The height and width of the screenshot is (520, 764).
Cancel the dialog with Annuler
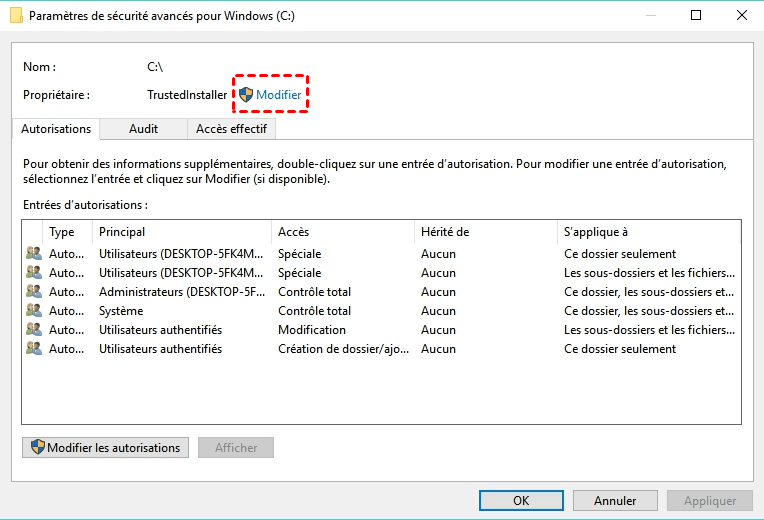(615, 501)
